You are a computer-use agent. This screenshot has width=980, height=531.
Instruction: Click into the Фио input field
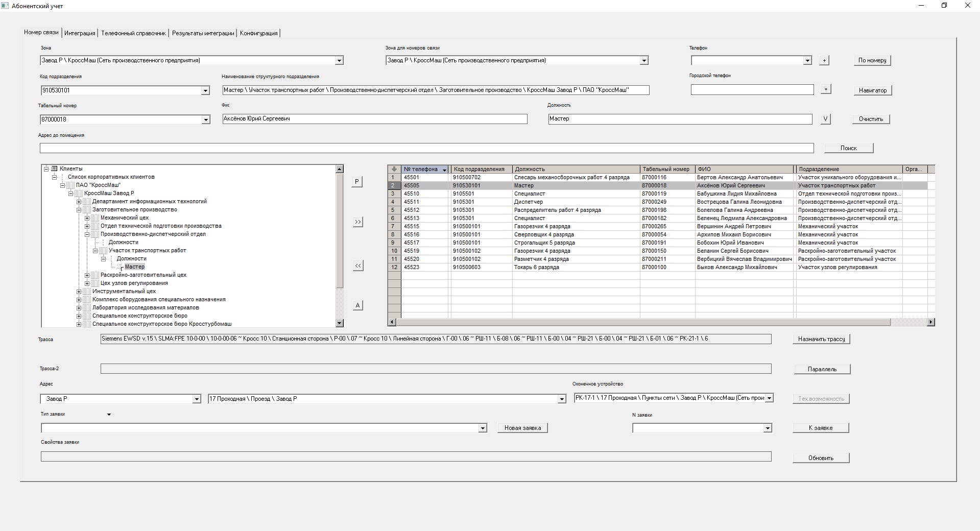click(x=375, y=119)
